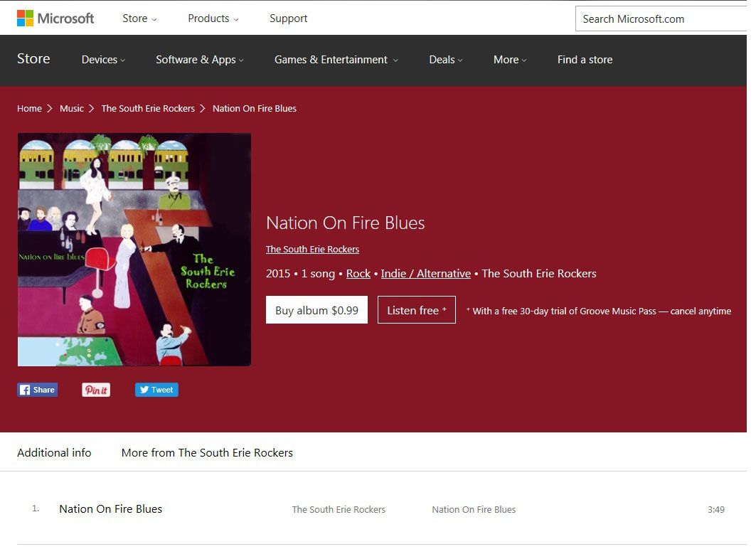This screenshot has width=756, height=554.
Task: Browse the Rock genre link
Action: pyautogui.click(x=358, y=274)
